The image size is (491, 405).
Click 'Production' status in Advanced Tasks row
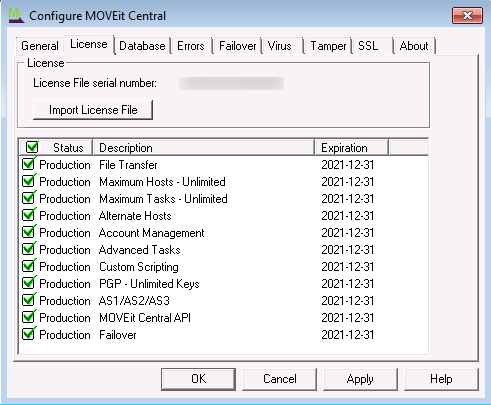click(65, 250)
